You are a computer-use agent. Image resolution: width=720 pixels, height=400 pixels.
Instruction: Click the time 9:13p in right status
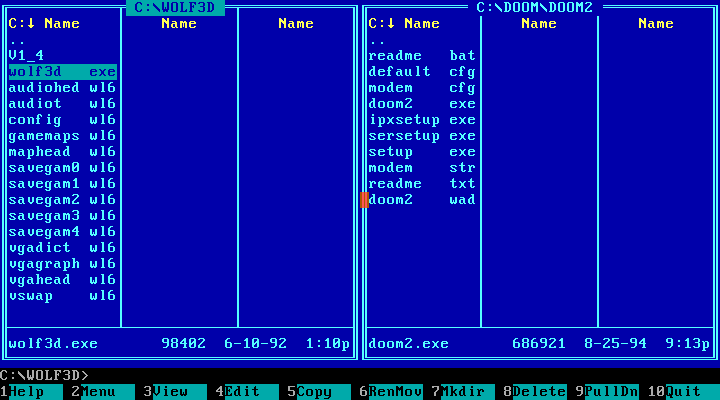point(688,344)
